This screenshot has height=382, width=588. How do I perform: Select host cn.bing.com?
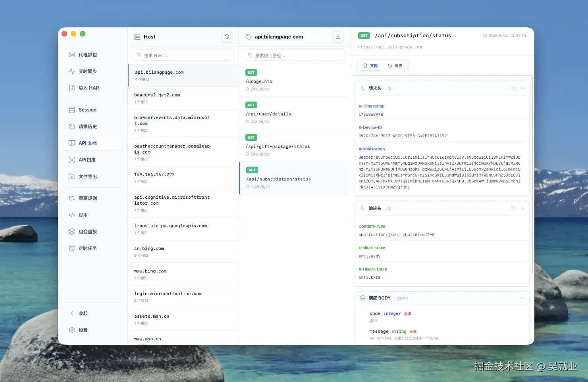point(183,251)
